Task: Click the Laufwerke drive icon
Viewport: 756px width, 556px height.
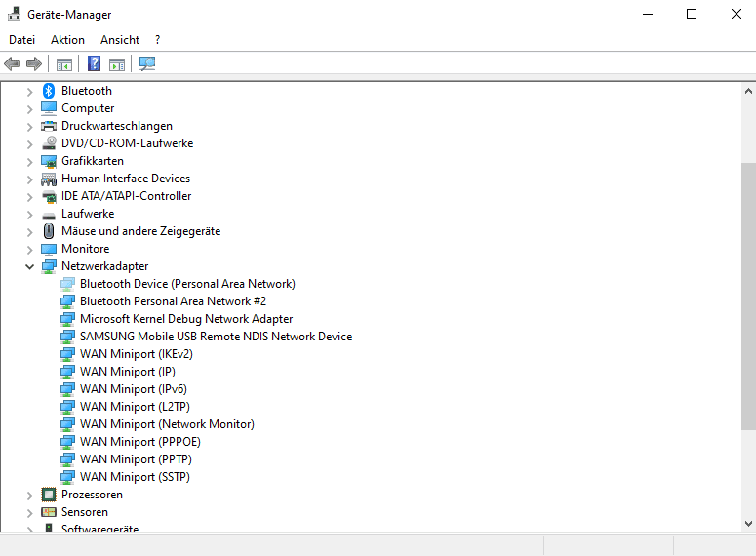Action: coord(49,215)
